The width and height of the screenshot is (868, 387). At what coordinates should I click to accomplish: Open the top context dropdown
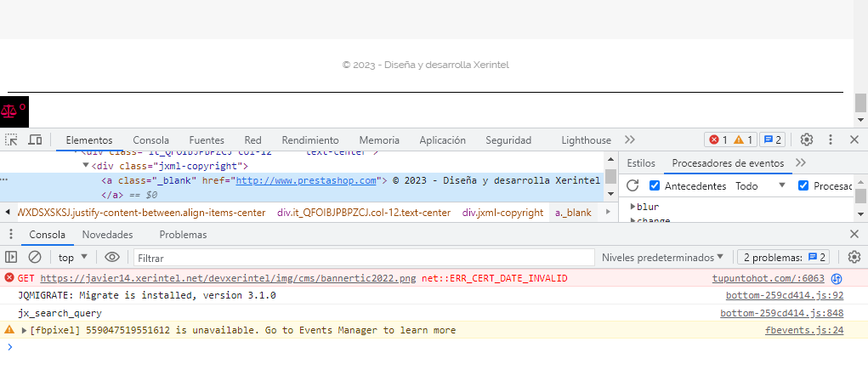coord(73,257)
